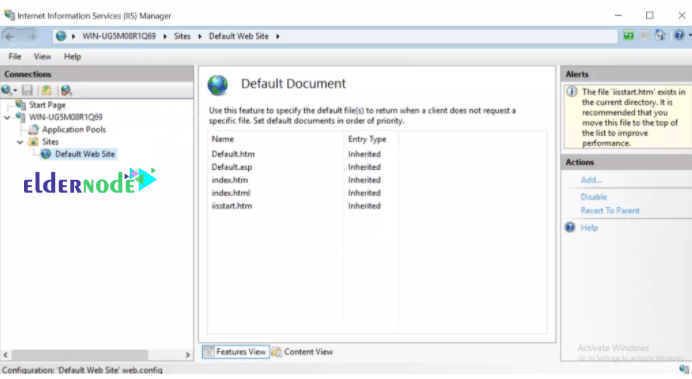Select Sites label in Connections tree

50,142
